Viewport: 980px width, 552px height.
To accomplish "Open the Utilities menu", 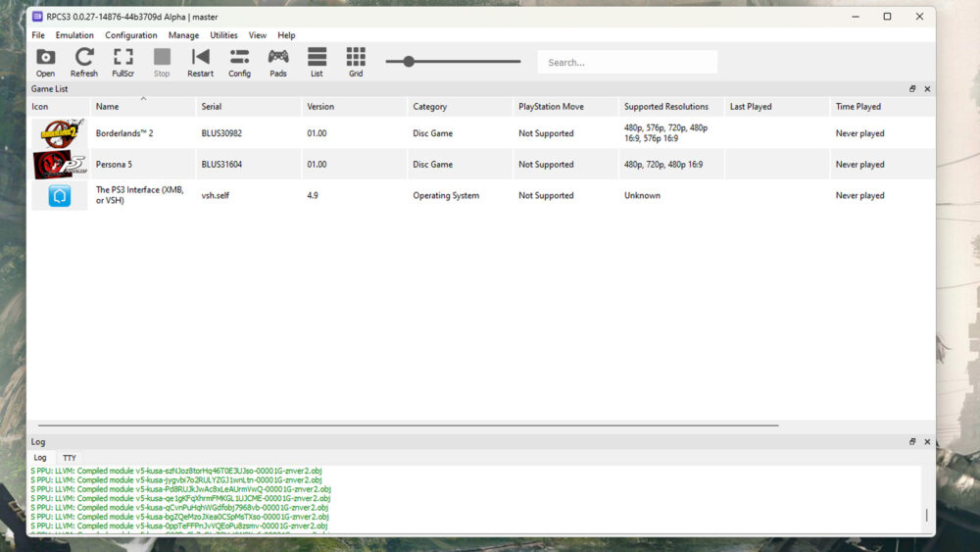I will point(223,35).
